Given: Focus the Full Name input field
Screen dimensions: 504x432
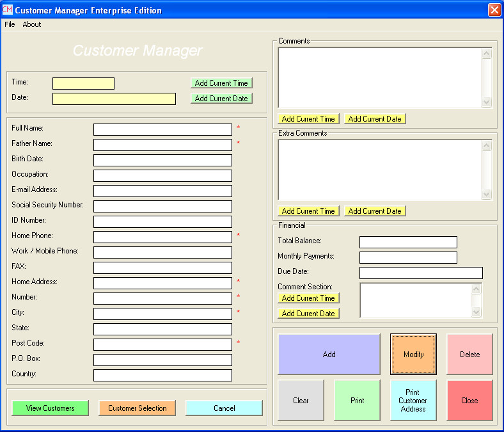Looking at the screenshot, I should (162, 129).
